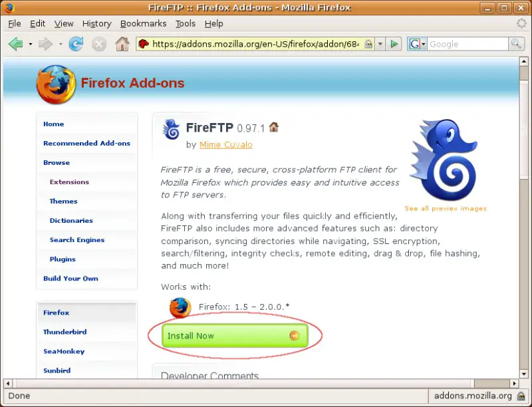Open the Extensions category link

coord(69,182)
